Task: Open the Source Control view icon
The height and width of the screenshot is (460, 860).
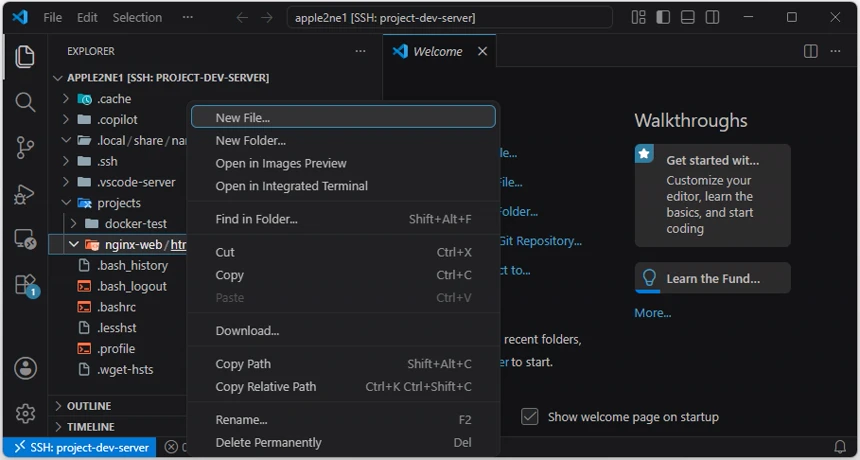Action: point(25,147)
